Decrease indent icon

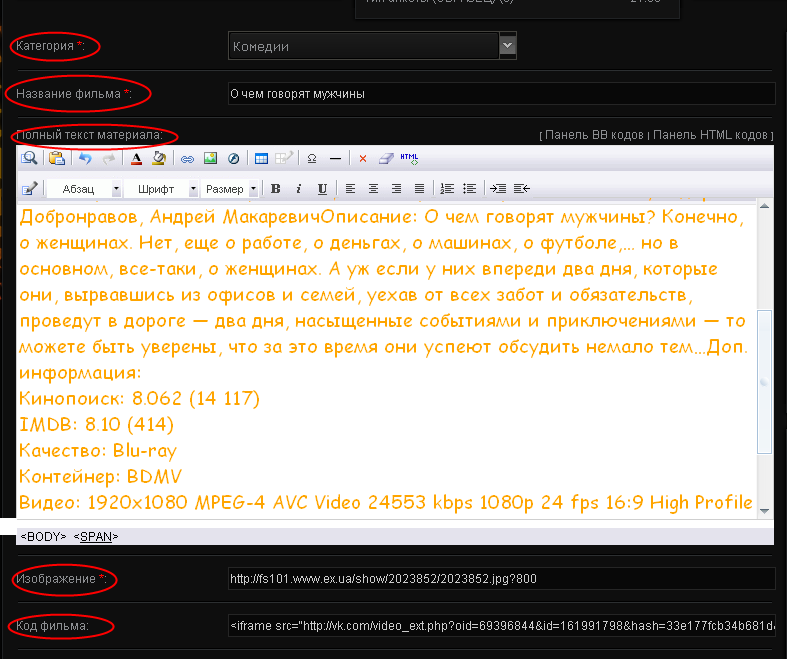click(x=522, y=189)
